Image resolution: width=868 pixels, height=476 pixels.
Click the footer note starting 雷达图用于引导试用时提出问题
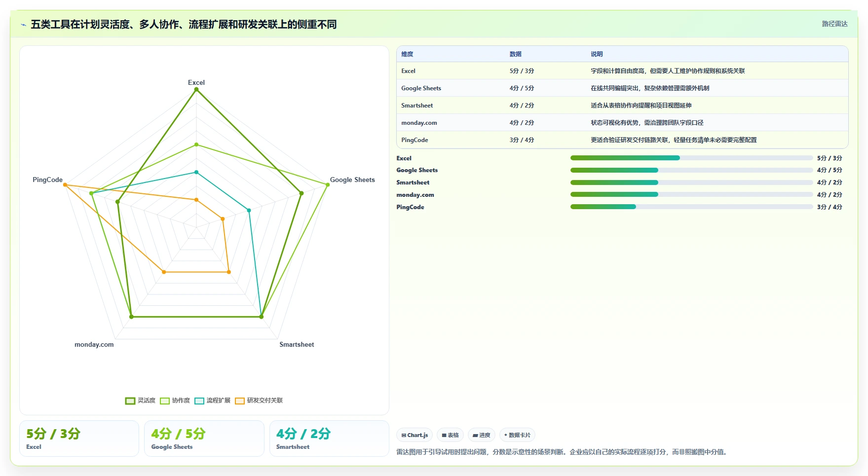pos(563,452)
